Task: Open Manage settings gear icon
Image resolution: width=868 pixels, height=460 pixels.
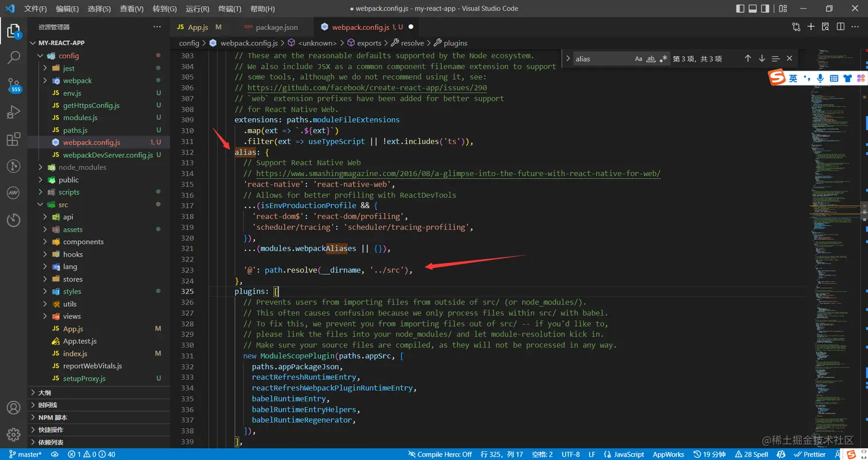Action: (x=14, y=434)
